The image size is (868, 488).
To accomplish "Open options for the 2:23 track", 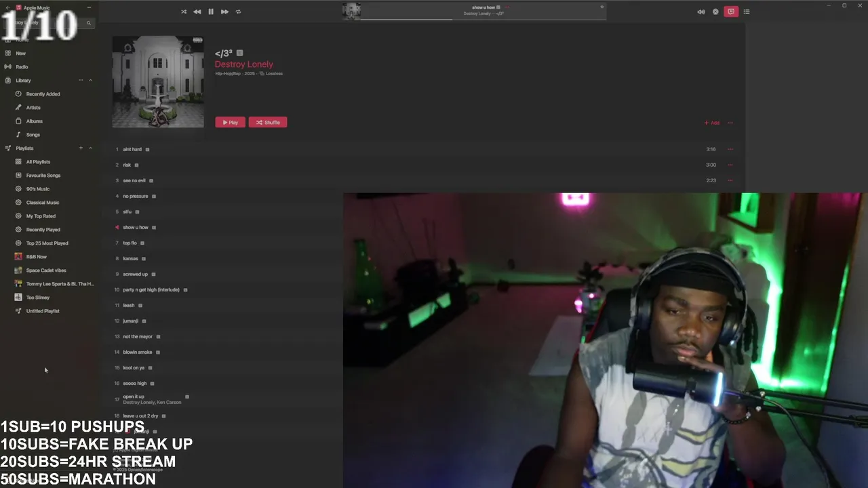I will pos(730,180).
